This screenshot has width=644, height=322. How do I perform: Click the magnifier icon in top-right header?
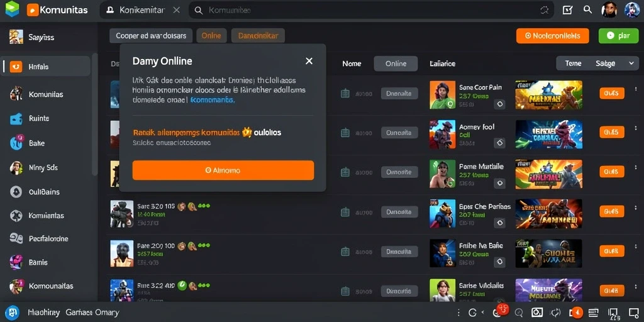coord(588,10)
